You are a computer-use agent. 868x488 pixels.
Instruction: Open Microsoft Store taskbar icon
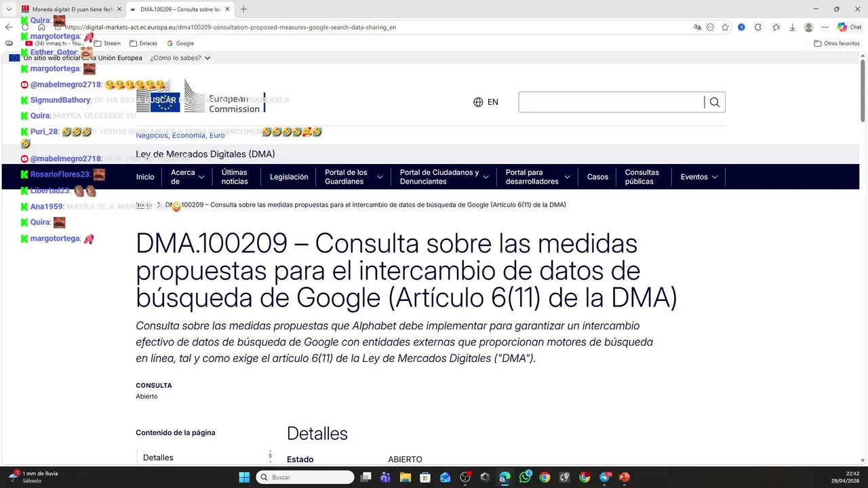tap(425, 477)
